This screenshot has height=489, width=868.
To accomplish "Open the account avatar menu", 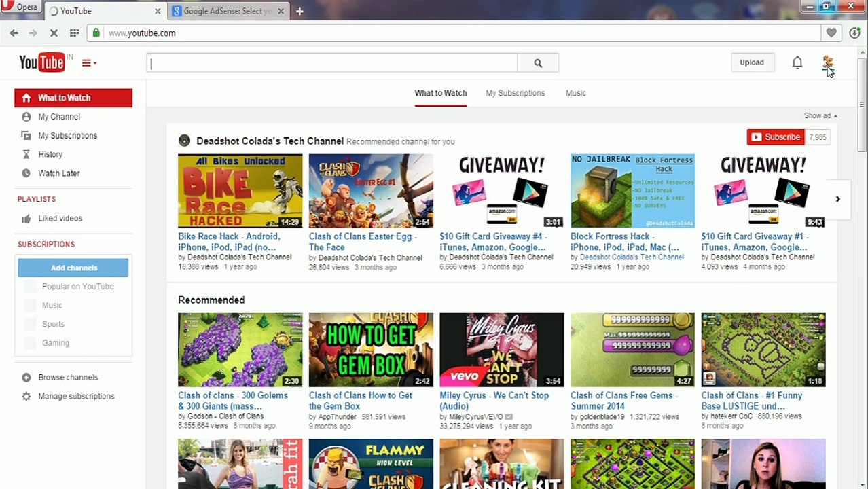I will [x=827, y=62].
